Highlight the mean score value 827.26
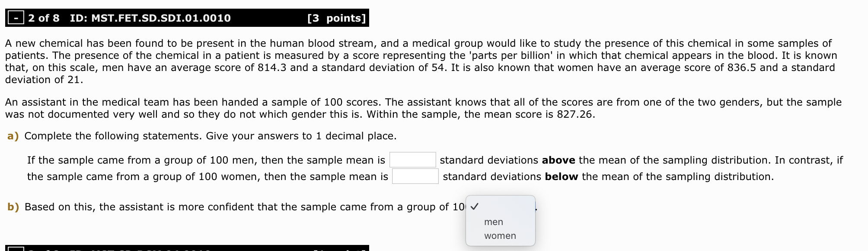Image resolution: width=868 pixels, height=251 pixels. point(575,114)
